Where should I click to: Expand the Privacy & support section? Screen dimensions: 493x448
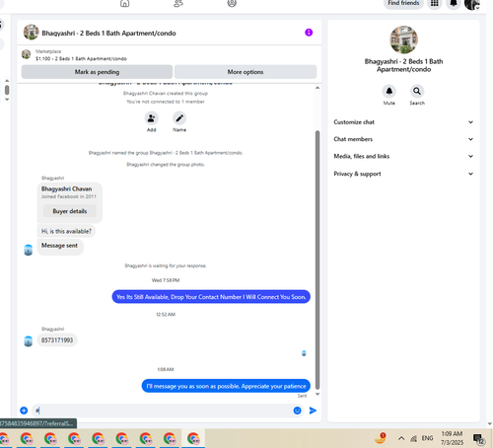(403, 174)
